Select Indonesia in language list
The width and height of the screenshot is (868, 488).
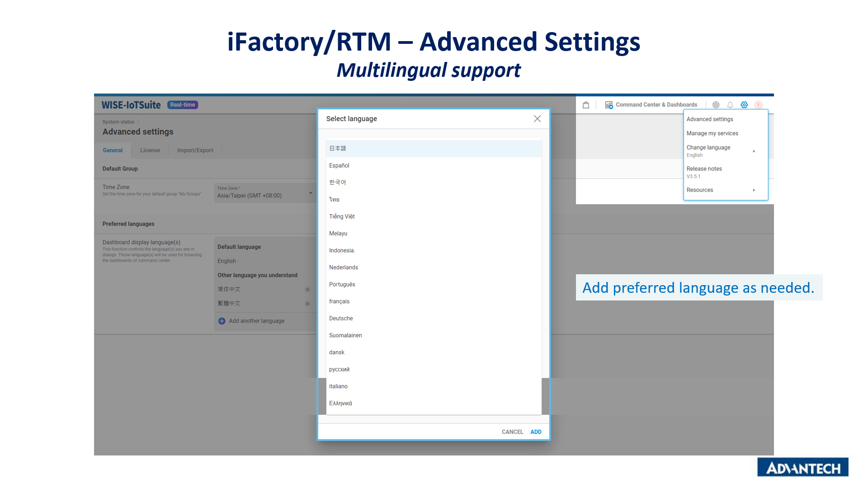[434, 250]
